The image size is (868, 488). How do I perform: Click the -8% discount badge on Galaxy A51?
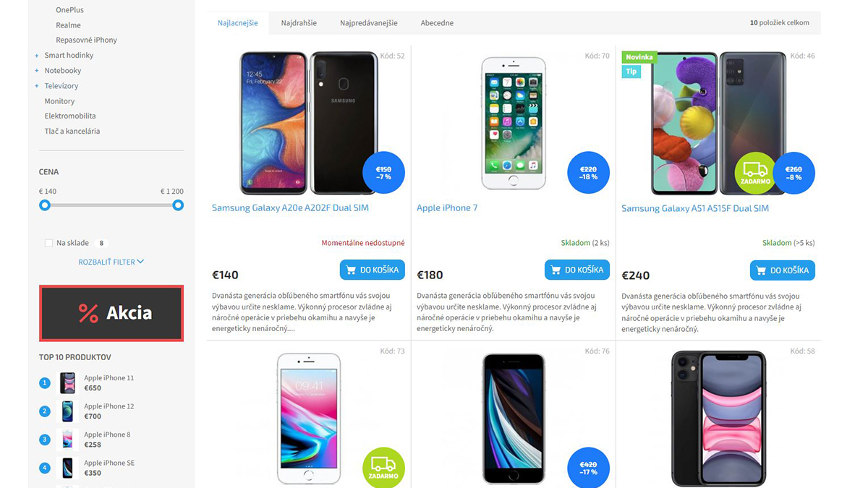[x=793, y=174]
